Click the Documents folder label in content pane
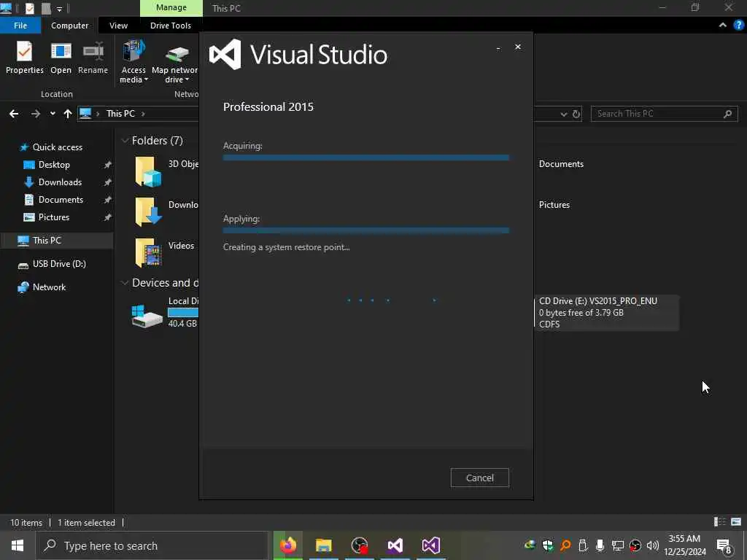 (x=561, y=164)
